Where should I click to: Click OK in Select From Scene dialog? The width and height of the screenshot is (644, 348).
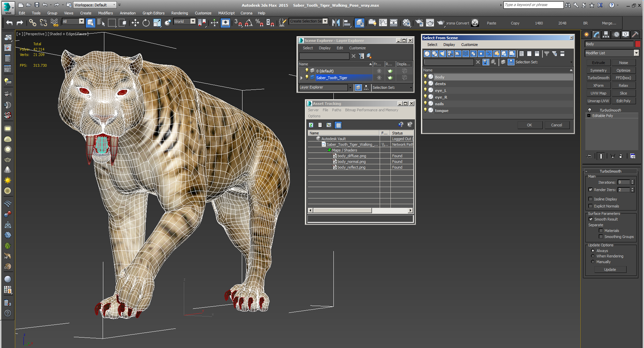click(529, 125)
